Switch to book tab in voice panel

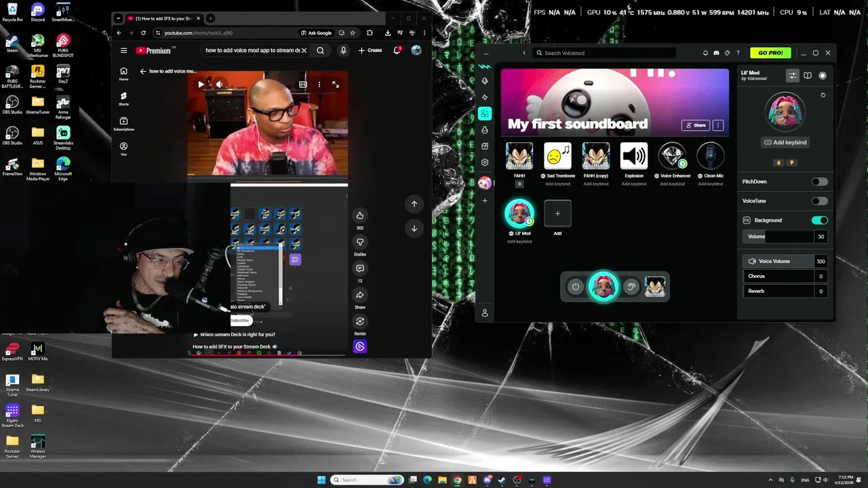point(808,75)
